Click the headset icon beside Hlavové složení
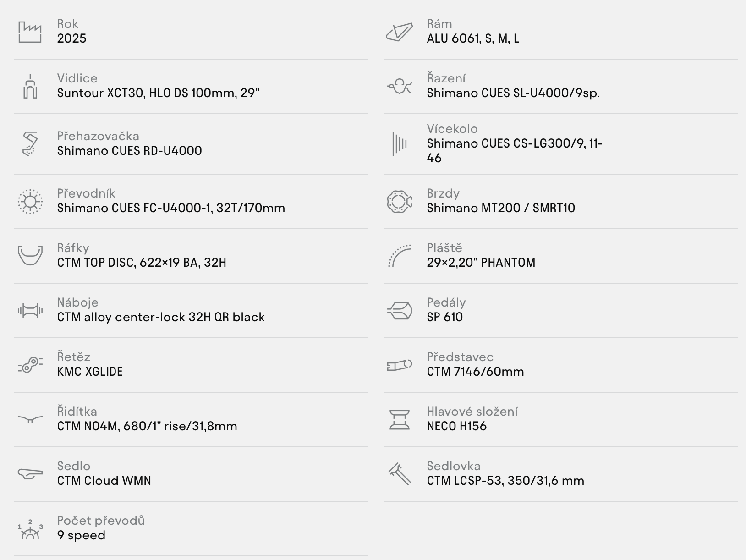 click(400, 419)
